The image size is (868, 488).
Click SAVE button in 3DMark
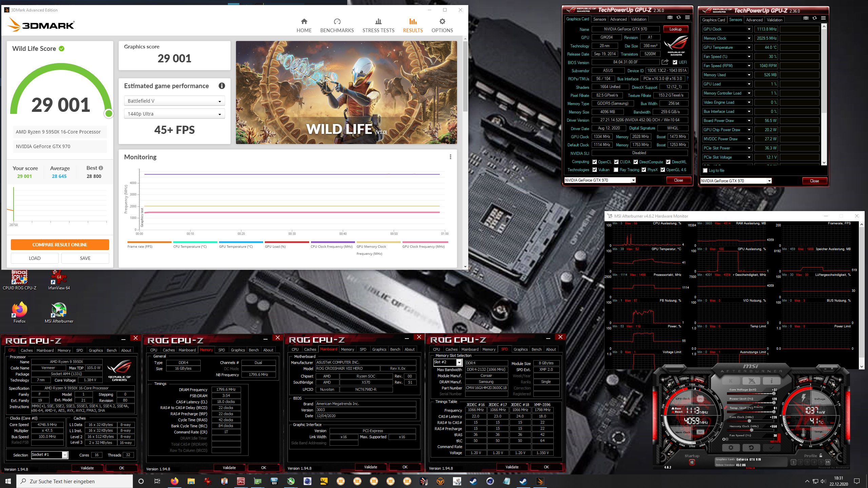coord(85,258)
